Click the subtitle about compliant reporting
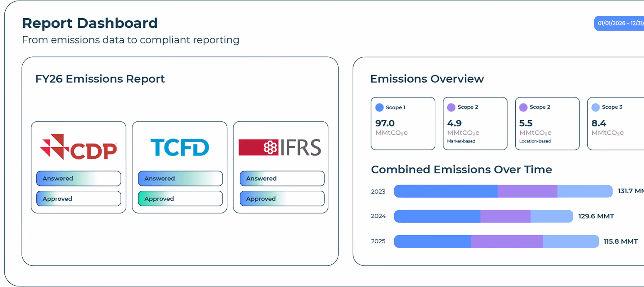 (x=131, y=40)
